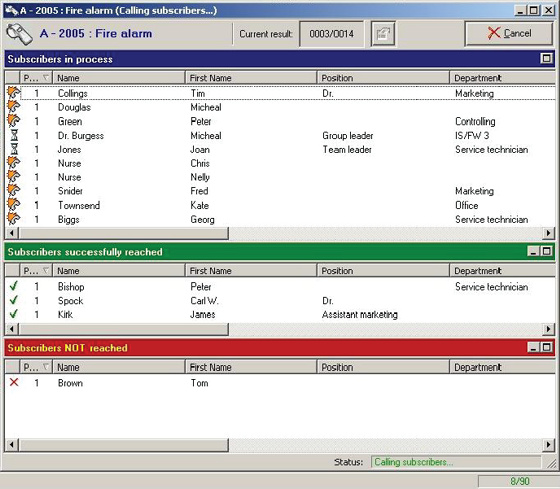Click the report icon beside Current result

383,34
